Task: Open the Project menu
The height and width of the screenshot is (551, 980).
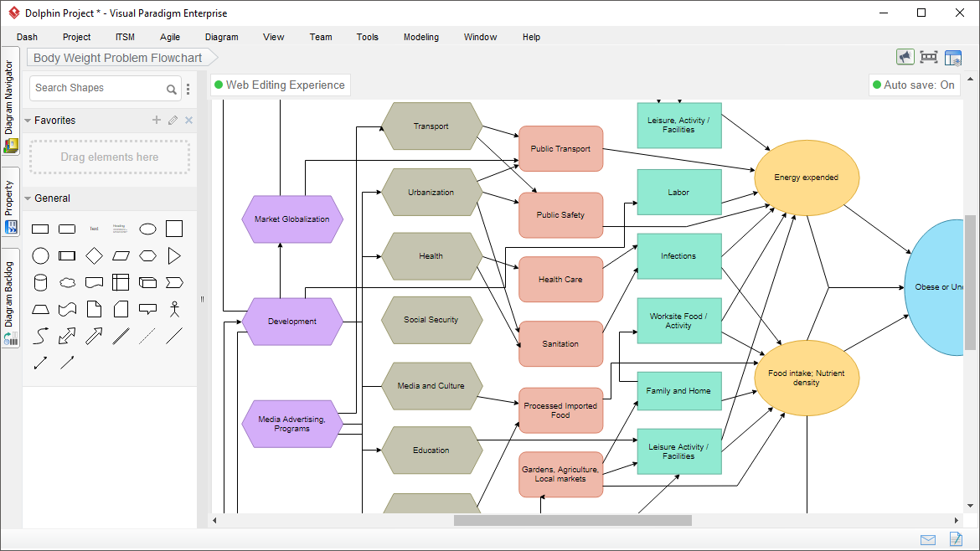Action: 76,37
